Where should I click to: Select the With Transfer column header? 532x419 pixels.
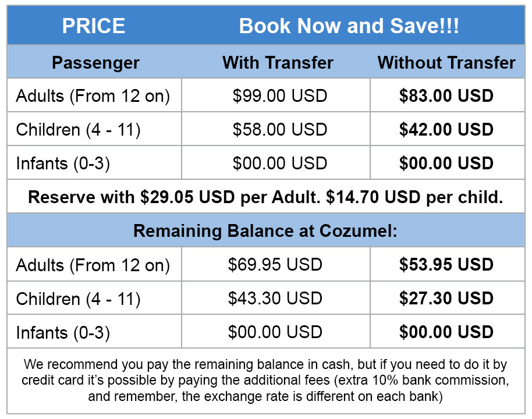tap(278, 63)
